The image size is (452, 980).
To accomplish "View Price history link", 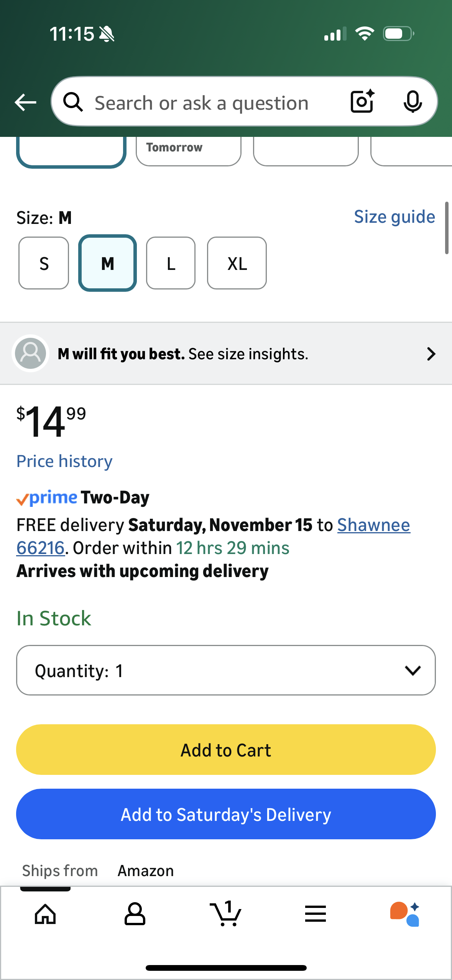I will tap(64, 461).
